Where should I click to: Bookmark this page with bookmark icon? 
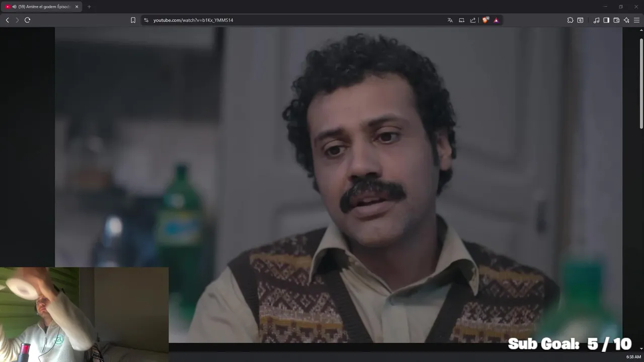tap(133, 20)
